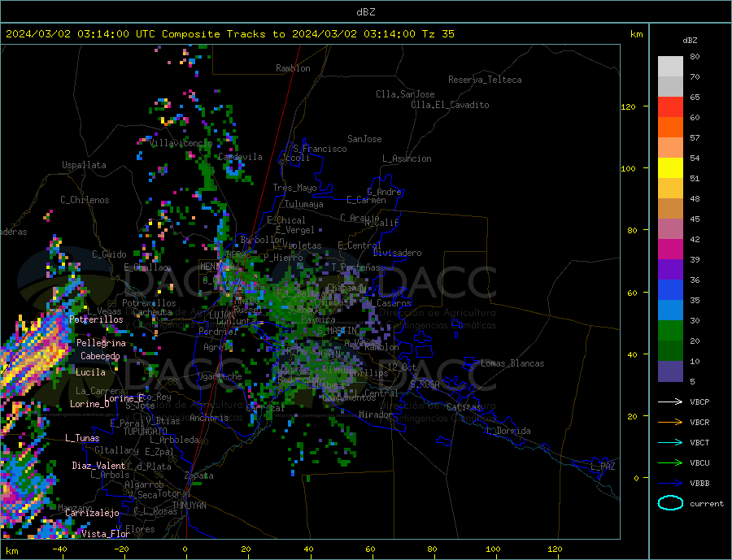Click the 'Ugarteche' map label
Viewport: 732px width, 560px height.
click(x=220, y=376)
